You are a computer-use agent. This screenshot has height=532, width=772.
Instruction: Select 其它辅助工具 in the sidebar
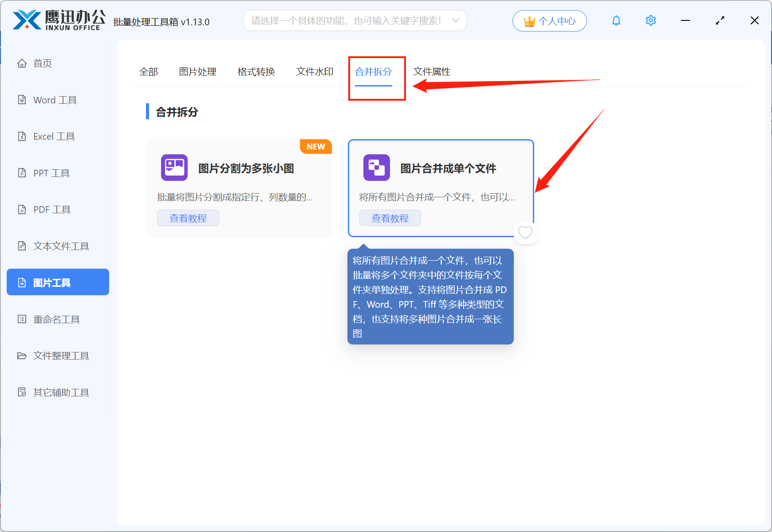pyautogui.click(x=60, y=392)
